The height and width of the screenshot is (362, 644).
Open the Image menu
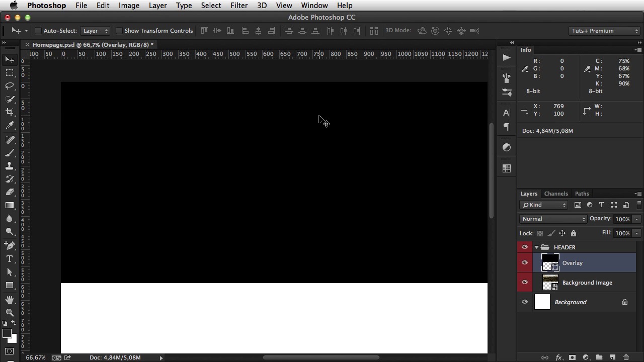129,6
